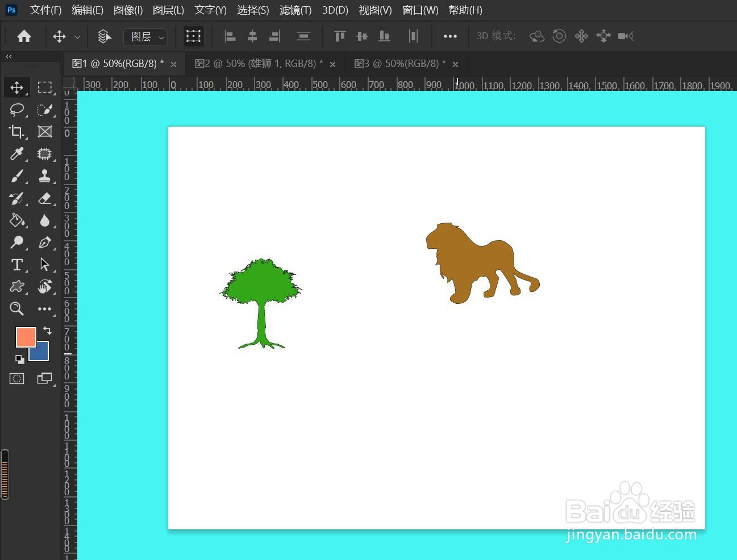Select the Clone Stamp tool

click(x=45, y=176)
